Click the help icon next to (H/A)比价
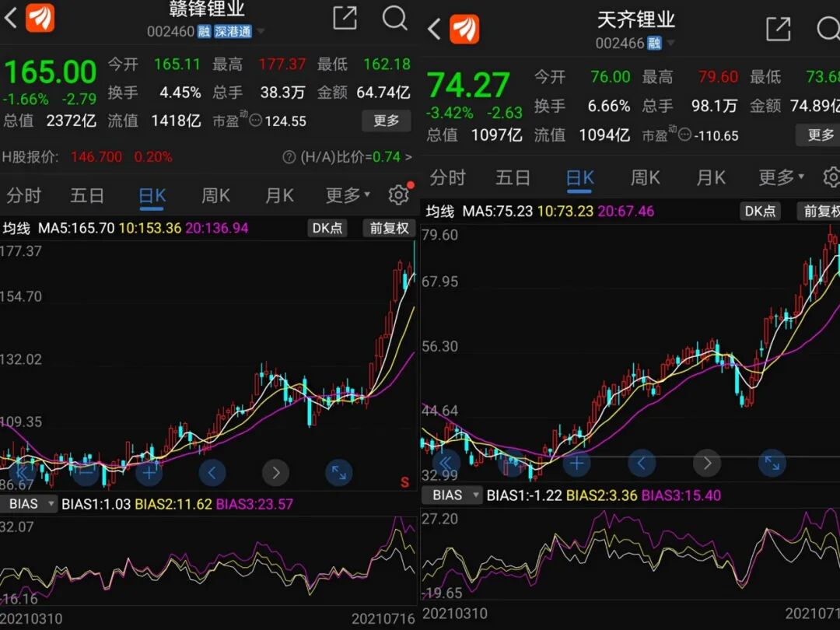The height and width of the screenshot is (630, 840). 289,157
